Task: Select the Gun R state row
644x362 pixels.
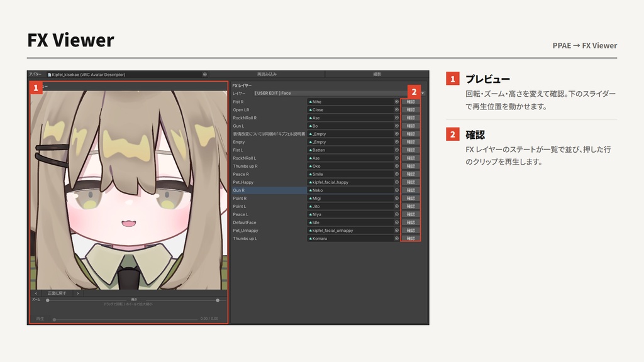Action: pos(269,190)
